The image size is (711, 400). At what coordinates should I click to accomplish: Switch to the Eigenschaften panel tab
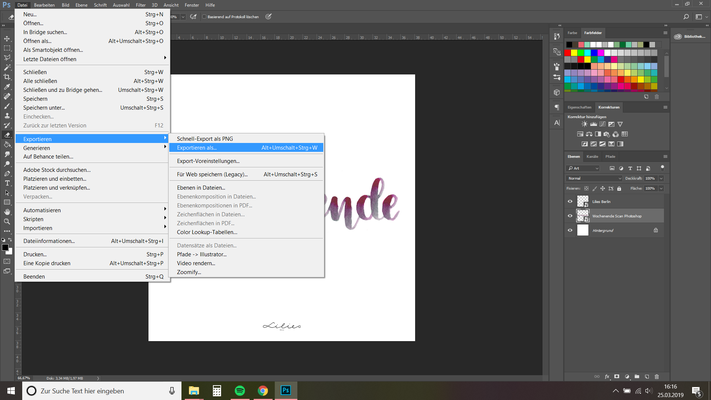pos(580,107)
